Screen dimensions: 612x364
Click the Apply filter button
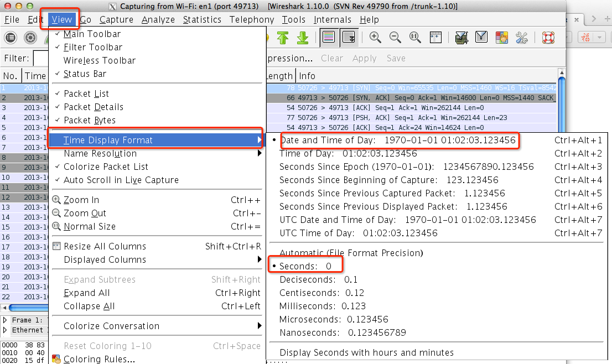click(x=365, y=58)
